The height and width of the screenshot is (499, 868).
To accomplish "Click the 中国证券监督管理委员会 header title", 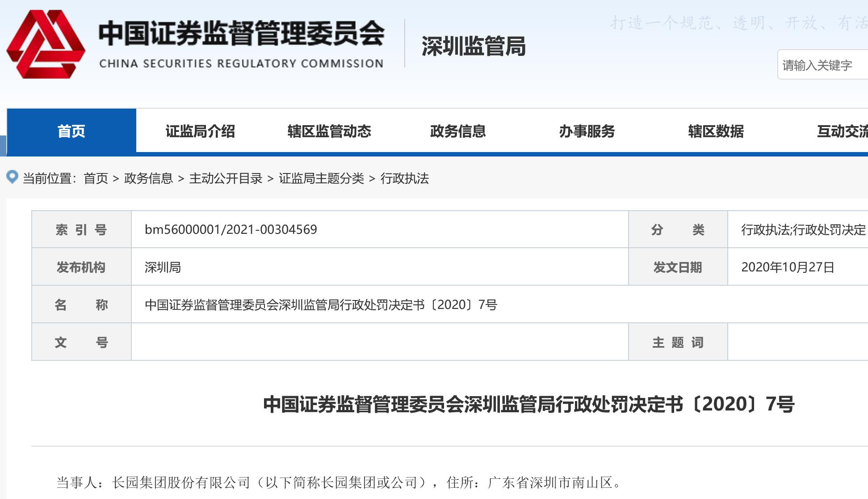I will (x=241, y=34).
